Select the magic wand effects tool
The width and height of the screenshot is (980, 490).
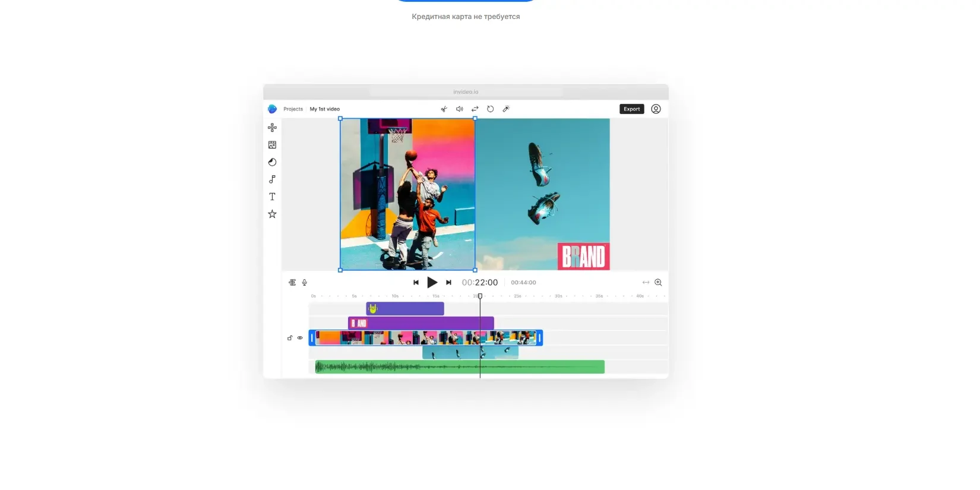(x=506, y=109)
